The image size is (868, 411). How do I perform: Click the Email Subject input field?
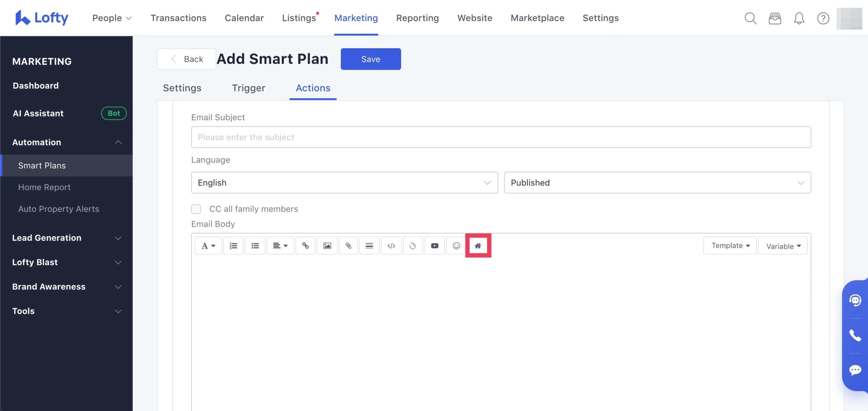501,137
